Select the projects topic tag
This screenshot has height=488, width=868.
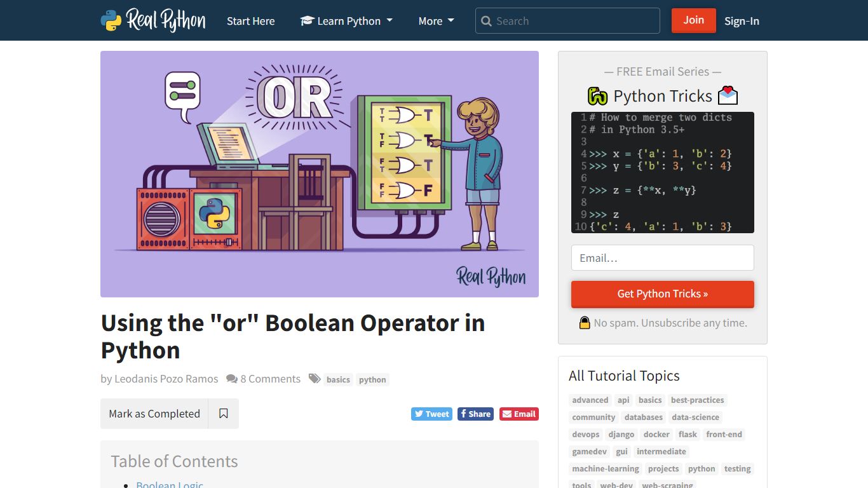pyautogui.click(x=663, y=468)
